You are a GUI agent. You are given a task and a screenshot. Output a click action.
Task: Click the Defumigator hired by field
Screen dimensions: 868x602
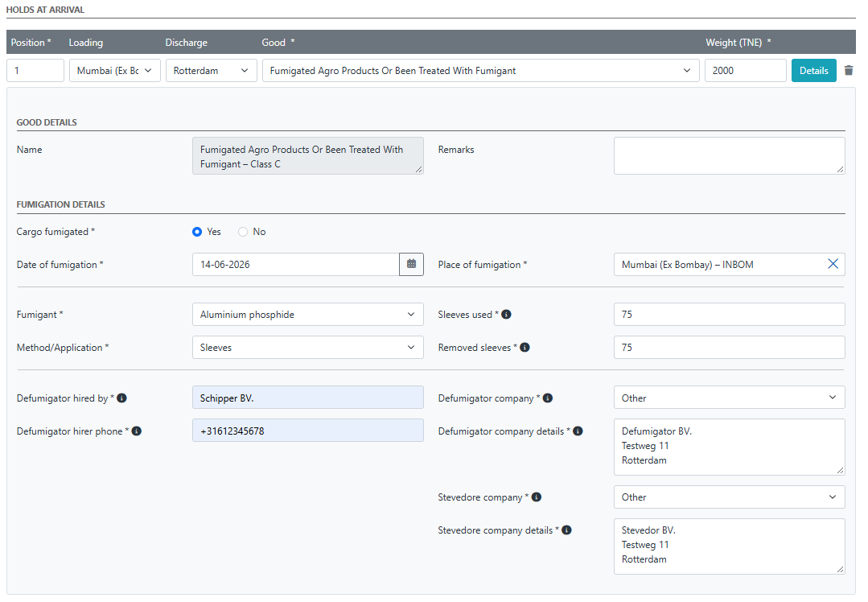[308, 398]
